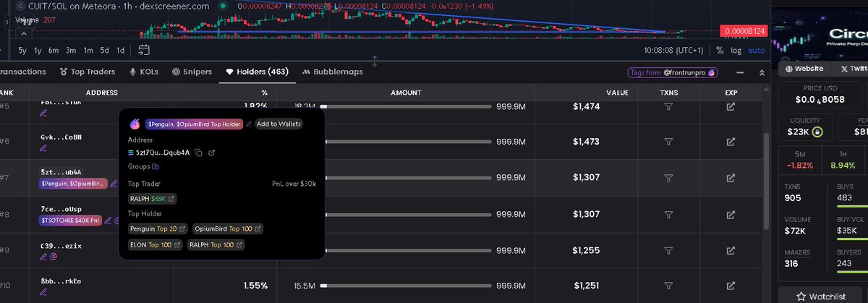
Task: Switch to the Top Traders tab
Action: pos(88,72)
